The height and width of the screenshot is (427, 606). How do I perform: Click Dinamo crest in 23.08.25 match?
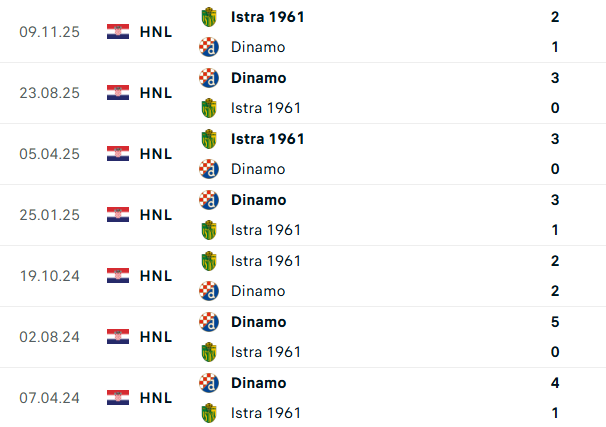point(209,78)
